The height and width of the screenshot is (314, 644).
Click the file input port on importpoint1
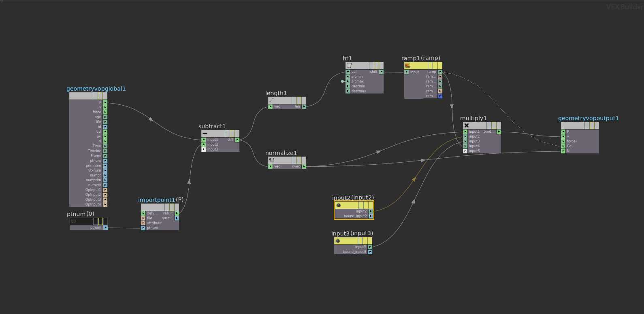(143, 218)
